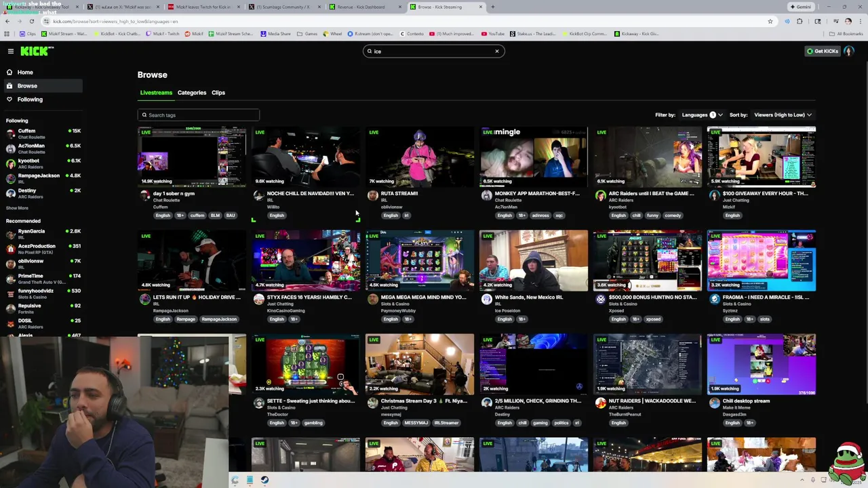This screenshot has width=868, height=488.
Task: Click Willito avatar under NOCHE CHILL stream
Action: coord(259,196)
